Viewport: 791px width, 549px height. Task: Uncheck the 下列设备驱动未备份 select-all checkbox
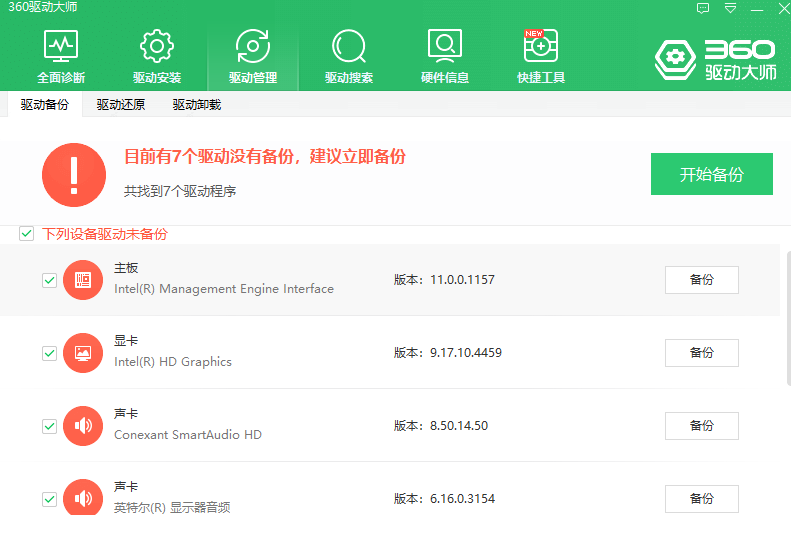point(27,234)
